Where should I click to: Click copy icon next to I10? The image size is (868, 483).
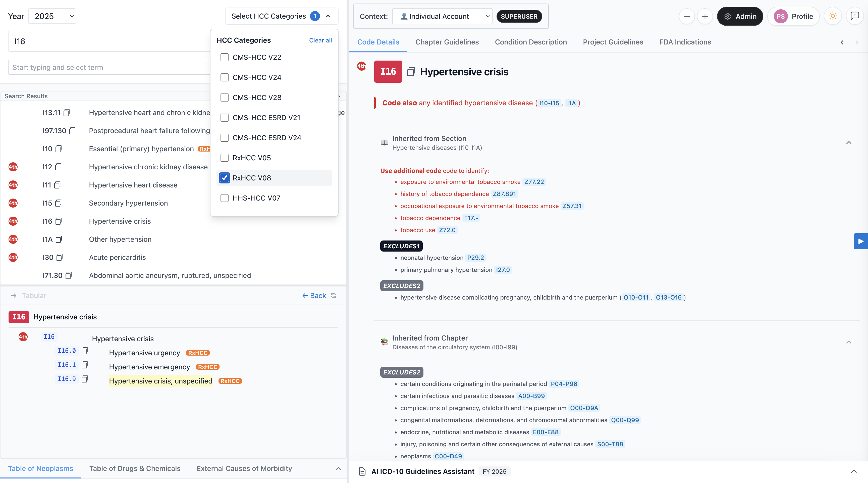59,149
